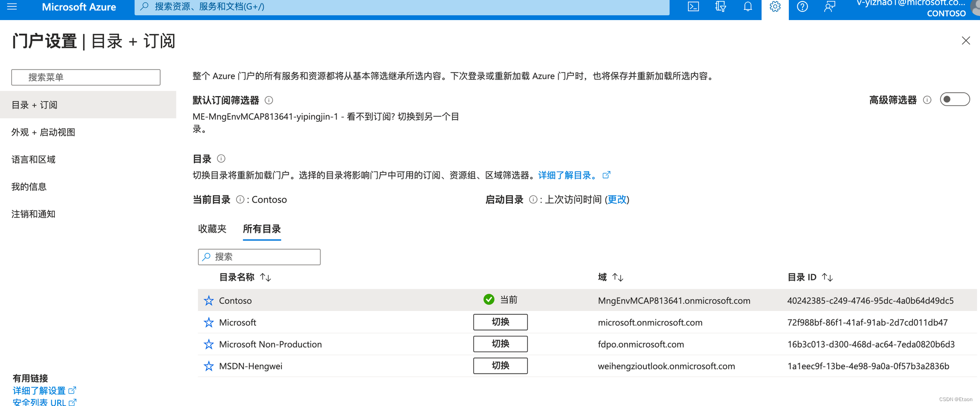This screenshot has width=980, height=406.
Task: Show info for 默认订阅筛选器
Action: click(x=269, y=100)
